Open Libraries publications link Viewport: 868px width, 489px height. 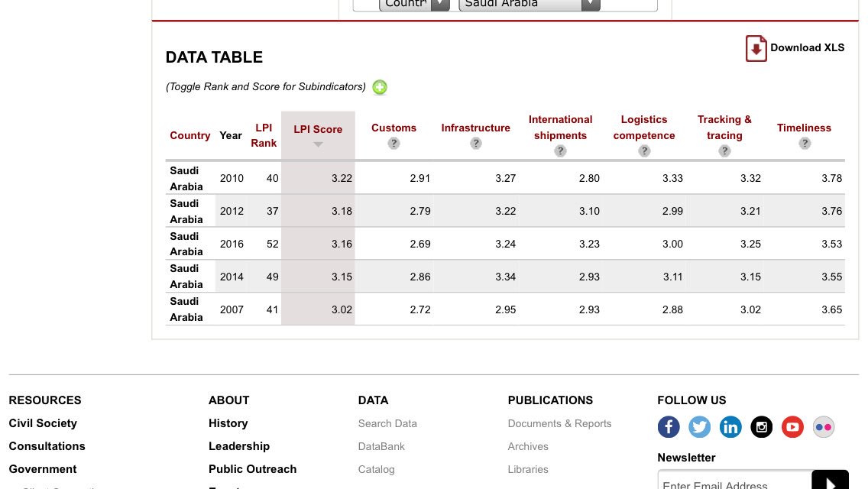(528, 470)
